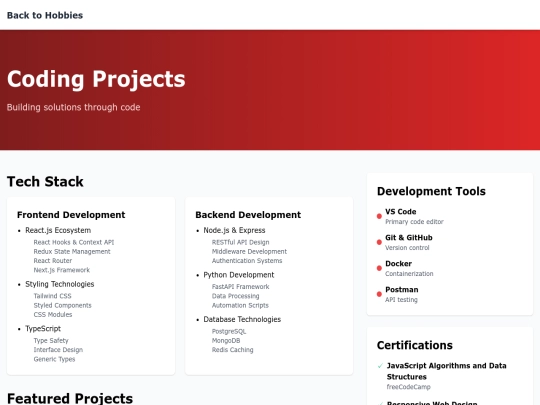The height and width of the screenshot is (405, 540).
Task: Click the Tailwind CSS entry
Action: (52, 296)
